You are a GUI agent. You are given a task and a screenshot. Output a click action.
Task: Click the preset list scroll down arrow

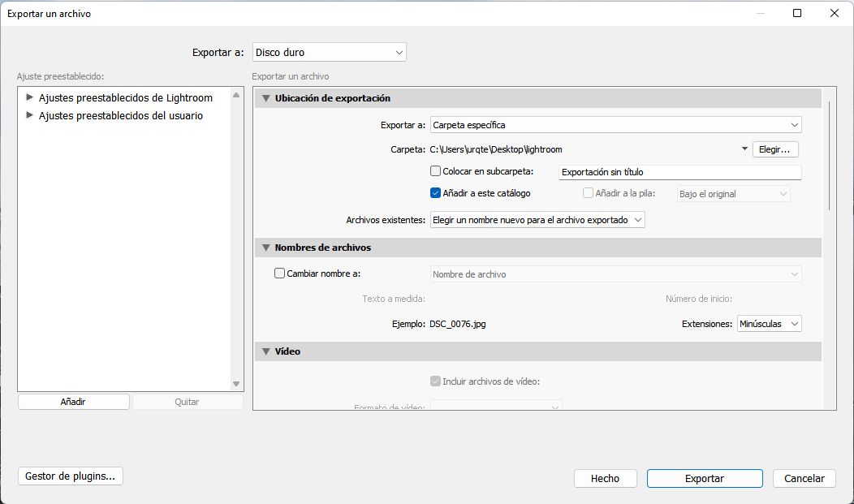pos(236,383)
